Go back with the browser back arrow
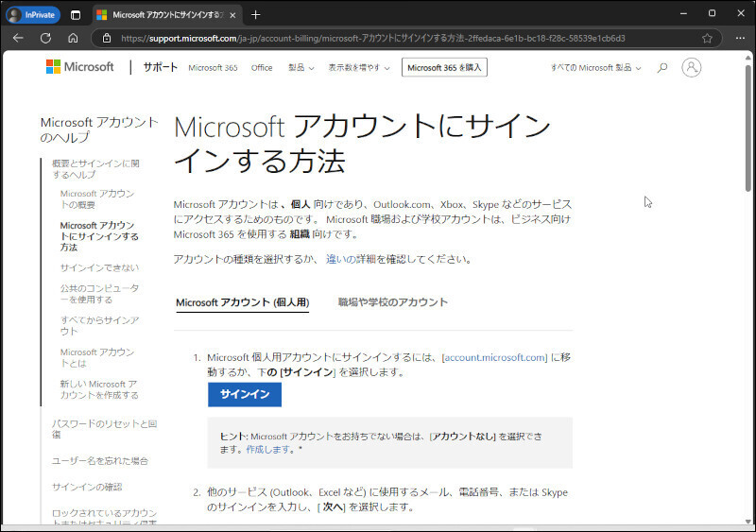756x532 pixels. 18,38
